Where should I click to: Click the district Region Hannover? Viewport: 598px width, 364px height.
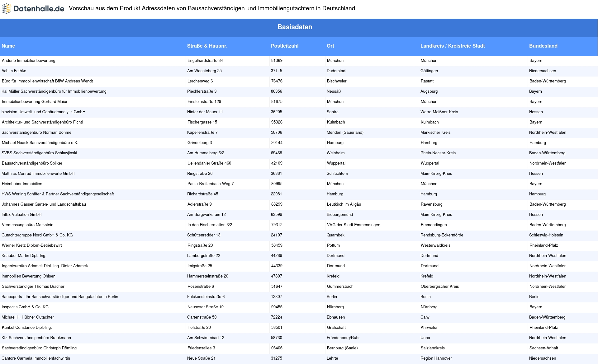tap(436, 358)
